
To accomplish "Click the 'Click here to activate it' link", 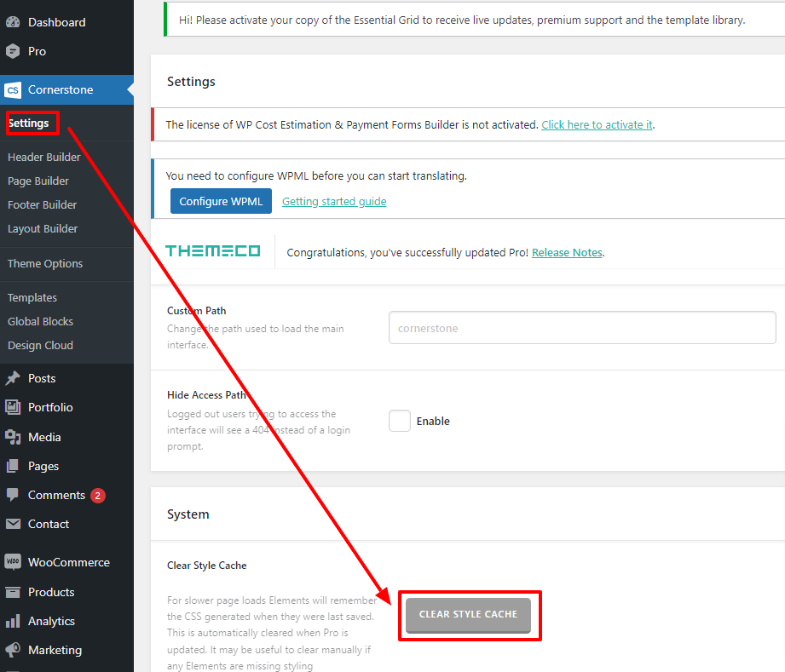I will pyautogui.click(x=597, y=124).
